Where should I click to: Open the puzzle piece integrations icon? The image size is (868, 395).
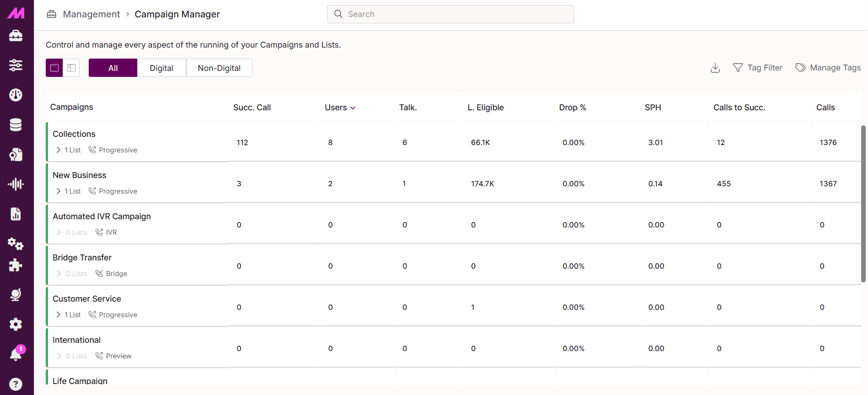(16, 265)
